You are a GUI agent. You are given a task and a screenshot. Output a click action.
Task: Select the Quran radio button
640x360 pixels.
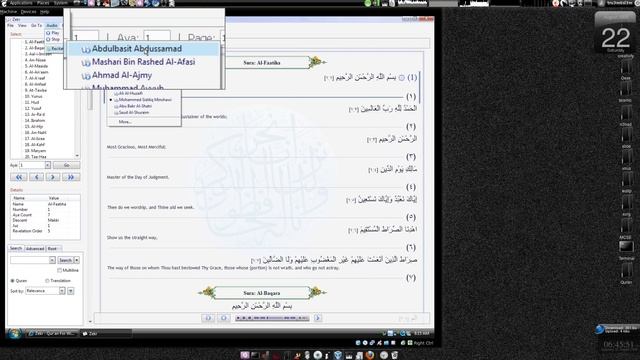pos(13,281)
